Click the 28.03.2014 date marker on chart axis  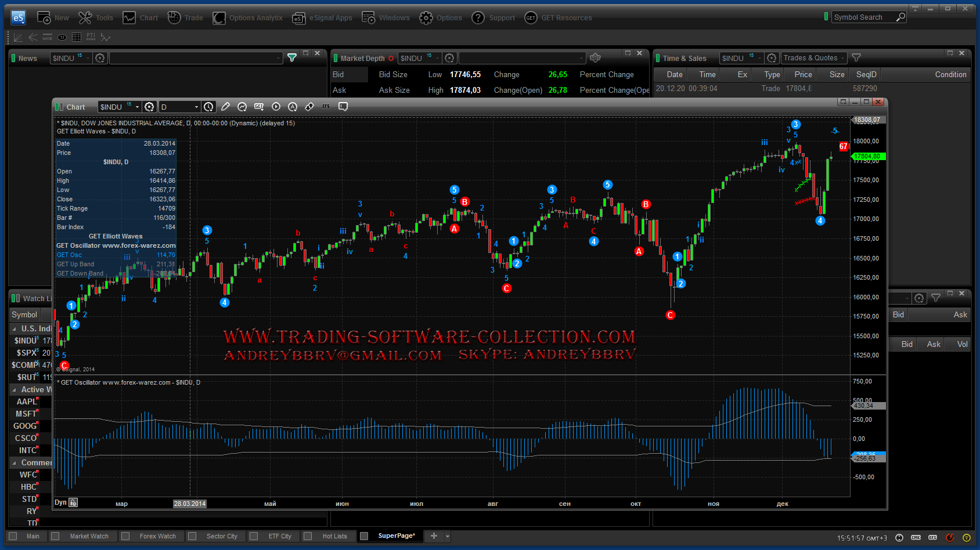190,504
